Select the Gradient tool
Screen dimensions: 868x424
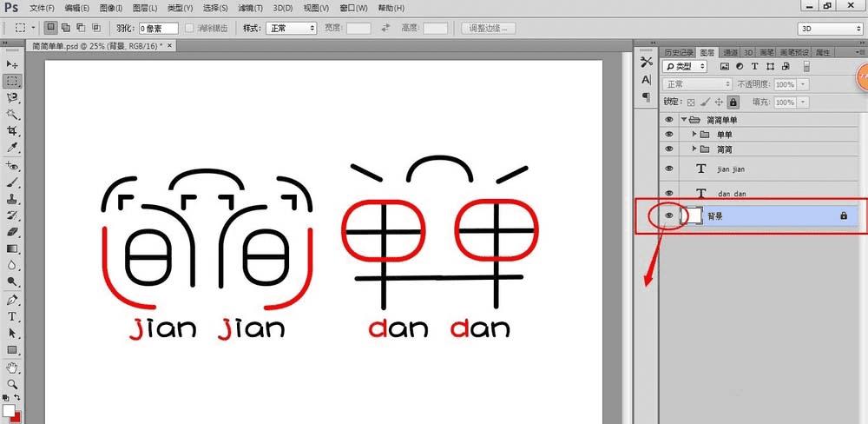(x=11, y=248)
